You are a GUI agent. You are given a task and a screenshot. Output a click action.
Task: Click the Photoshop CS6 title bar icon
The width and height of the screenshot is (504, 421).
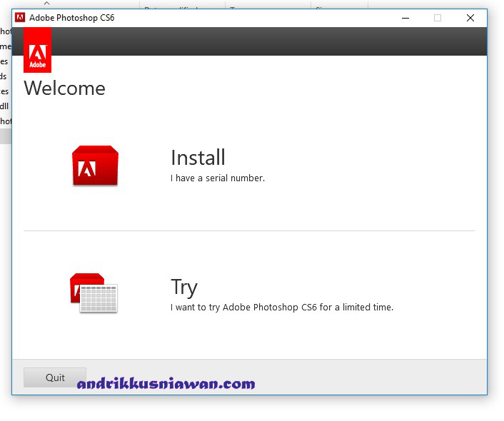(20, 17)
